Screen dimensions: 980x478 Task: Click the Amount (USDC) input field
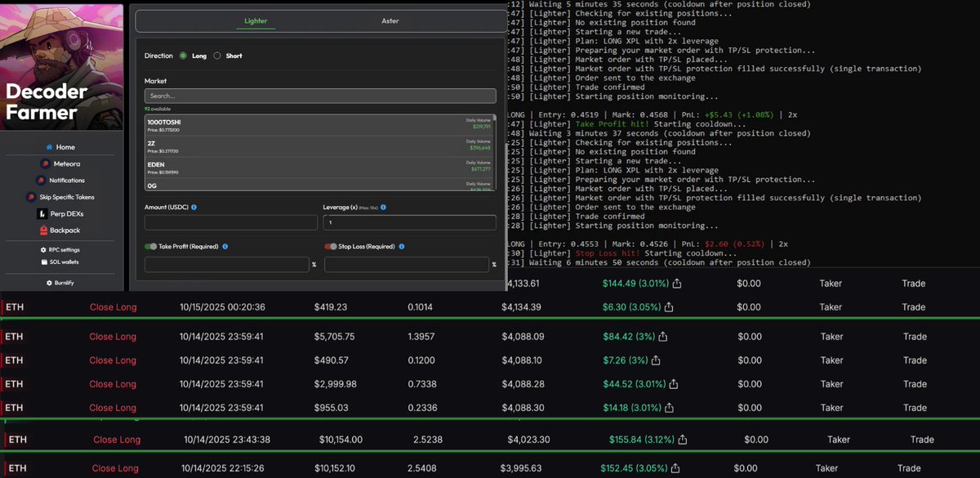pos(231,222)
